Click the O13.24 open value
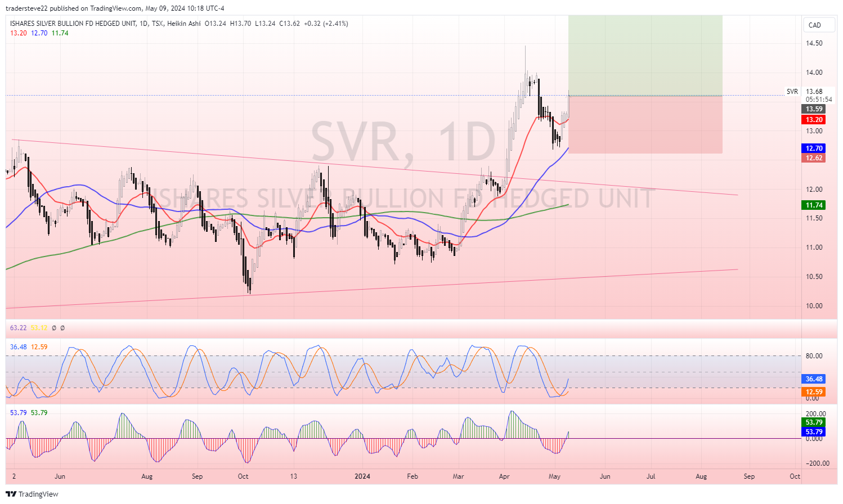843x504 pixels. (x=216, y=24)
